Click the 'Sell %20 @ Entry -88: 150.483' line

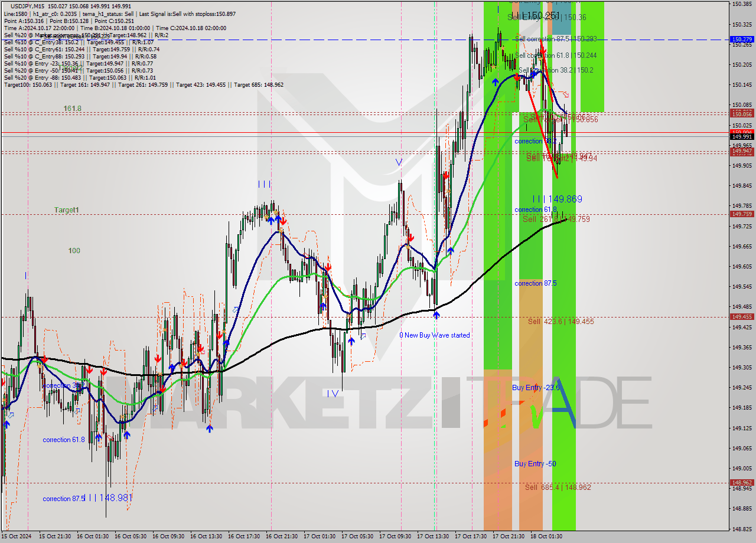(x=80, y=77)
